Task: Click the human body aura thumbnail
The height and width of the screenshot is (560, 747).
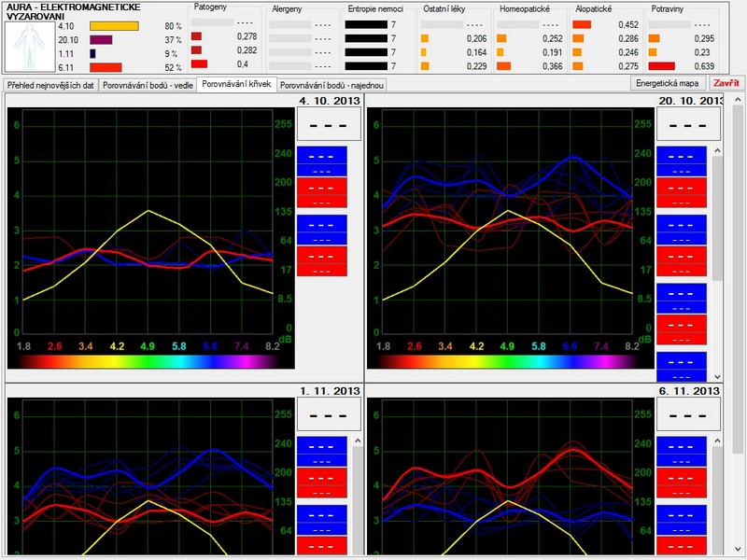Action: click(30, 47)
